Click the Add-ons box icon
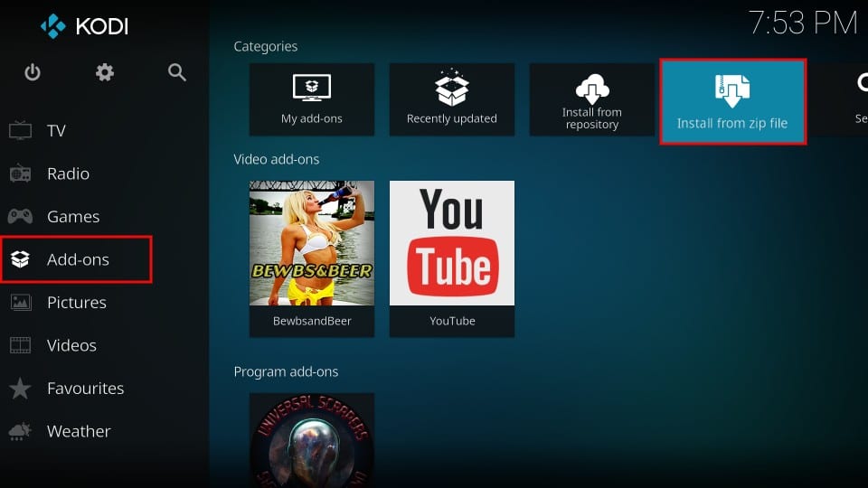 21,259
